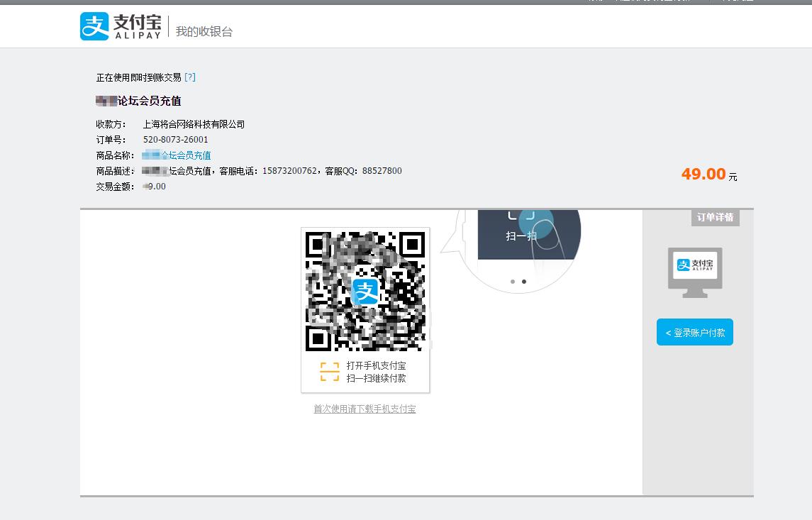Click the 正在使用即时到账交易 notice text
The height and width of the screenshot is (520, 812).
point(139,78)
